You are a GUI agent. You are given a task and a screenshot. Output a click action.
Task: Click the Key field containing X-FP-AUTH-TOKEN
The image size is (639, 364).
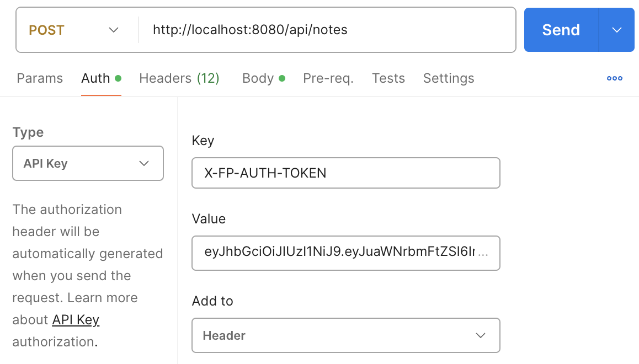click(346, 173)
